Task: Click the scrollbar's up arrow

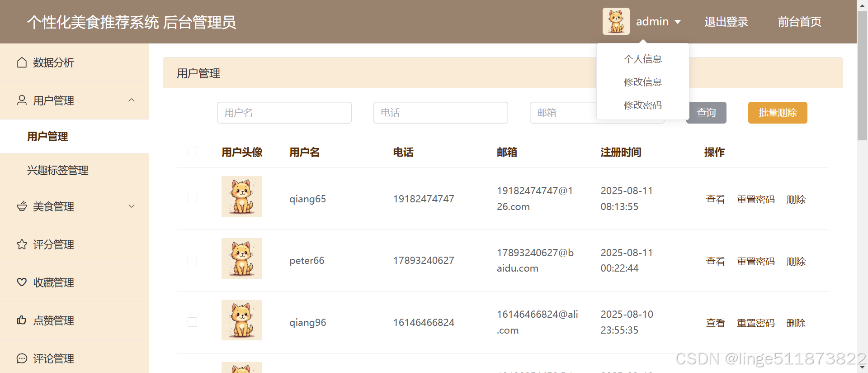Action: (x=862, y=5)
